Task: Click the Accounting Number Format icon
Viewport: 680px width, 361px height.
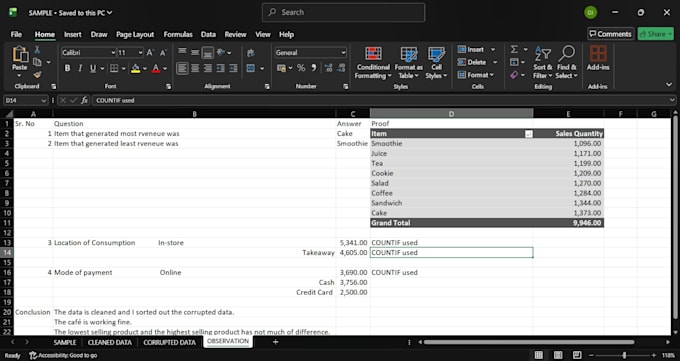Action: point(281,68)
